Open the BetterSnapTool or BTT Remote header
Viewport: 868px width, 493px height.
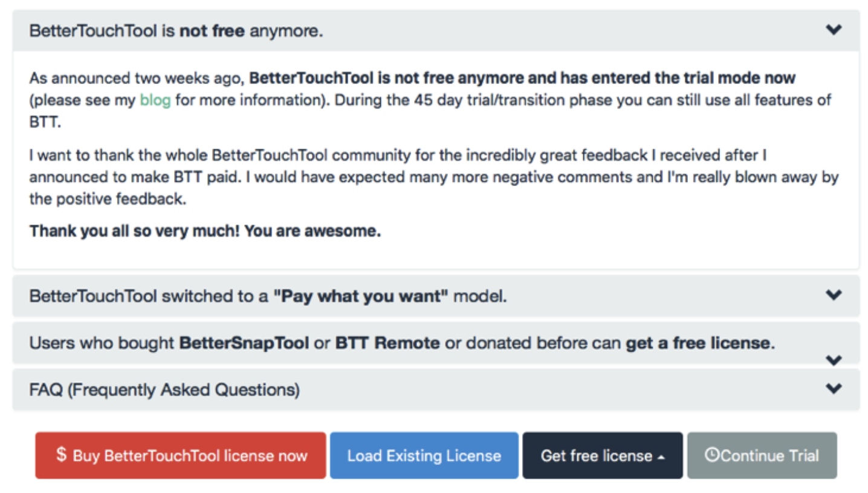[401, 343]
